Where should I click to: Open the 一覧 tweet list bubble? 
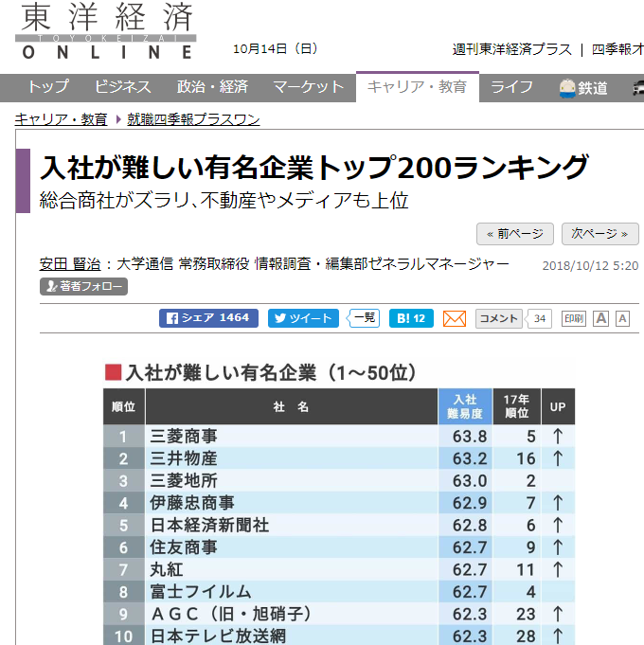[x=364, y=318]
